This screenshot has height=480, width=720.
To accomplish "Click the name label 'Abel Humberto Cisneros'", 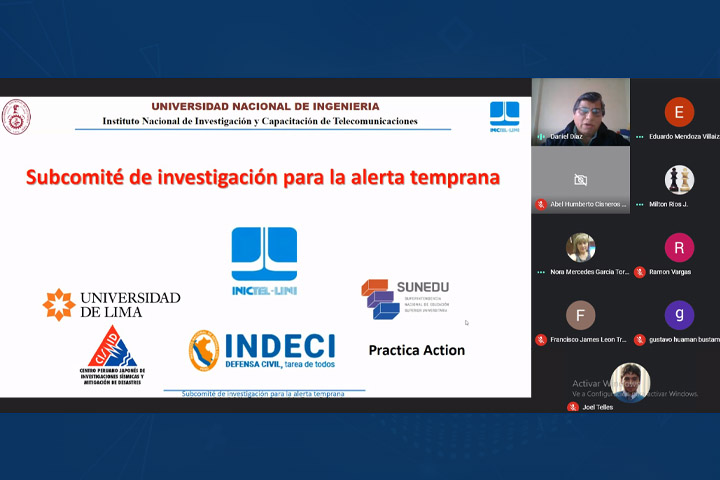I will click(x=588, y=204).
